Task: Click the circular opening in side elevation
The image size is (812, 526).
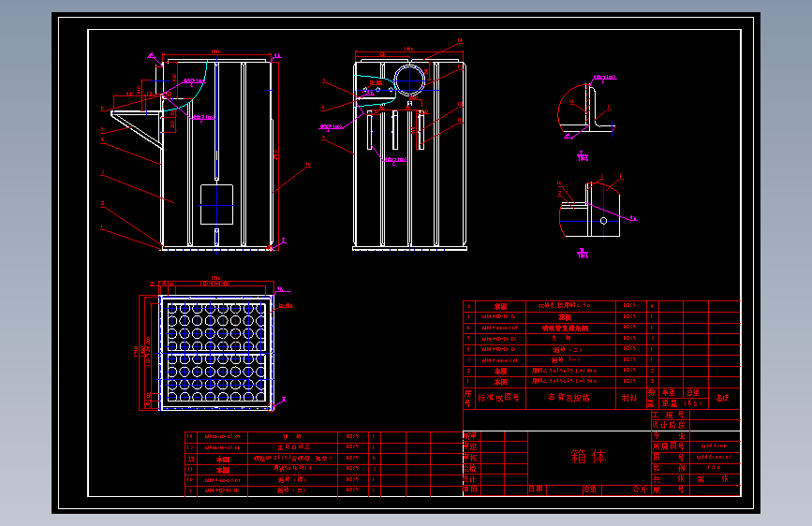Action: pyautogui.click(x=409, y=80)
